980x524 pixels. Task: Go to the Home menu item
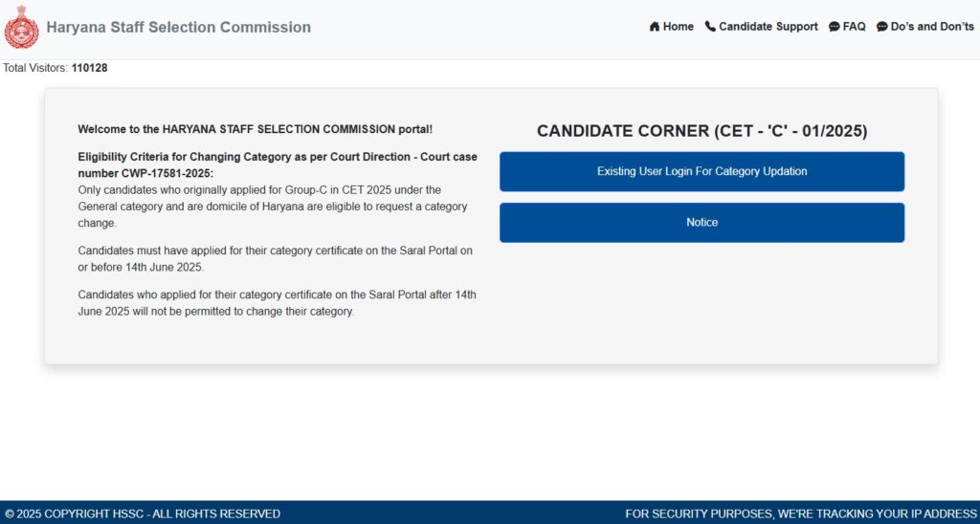tap(678, 27)
